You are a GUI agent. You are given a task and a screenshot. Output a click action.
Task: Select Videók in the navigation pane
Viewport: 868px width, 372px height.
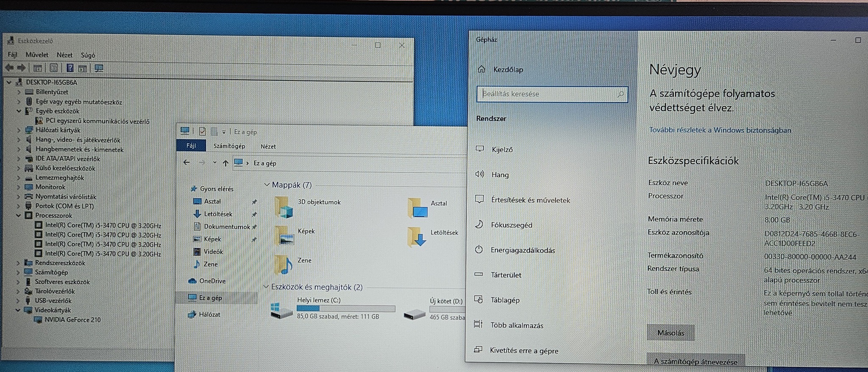(213, 251)
